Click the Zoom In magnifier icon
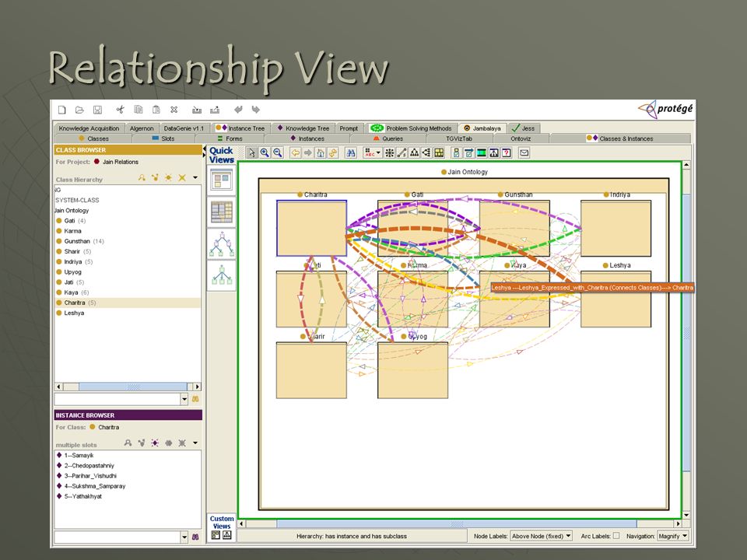This screenshot has height=560, width=747. (265, 153)
